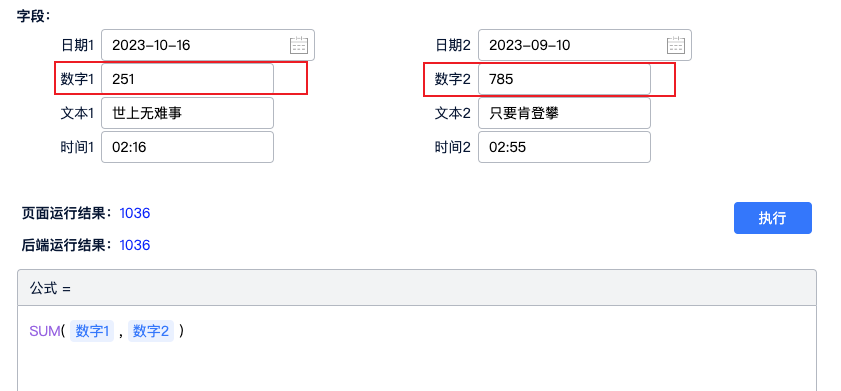This screenshot has width=841, height=391.
Task: Select the 数字2 tag in the formula
Action: [151, 331]
